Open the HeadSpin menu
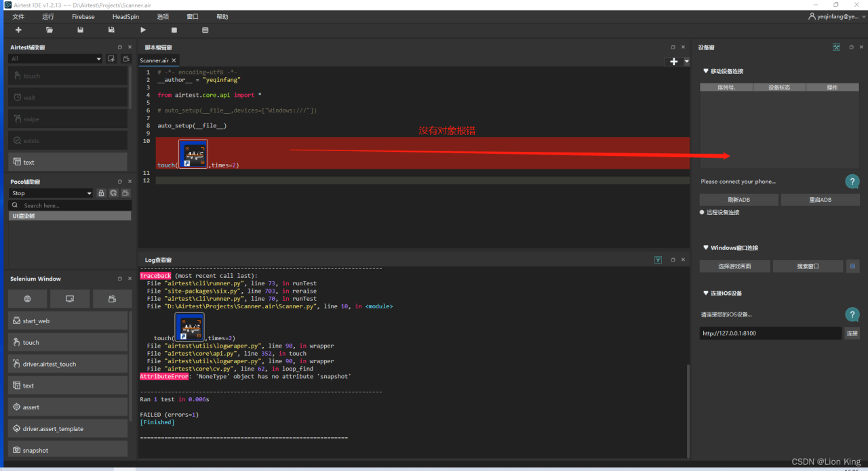Screen dimensions: 868x471 click(125, 16)
